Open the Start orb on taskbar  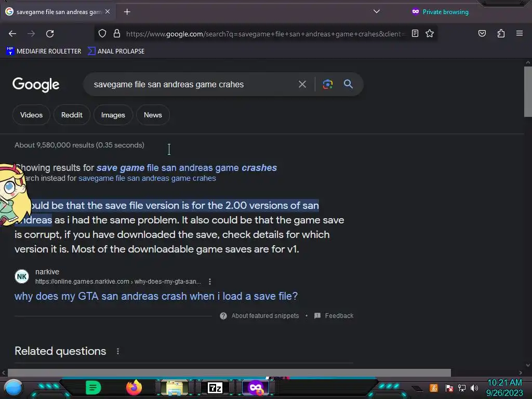pyautogui.click(x=14, y=388)
